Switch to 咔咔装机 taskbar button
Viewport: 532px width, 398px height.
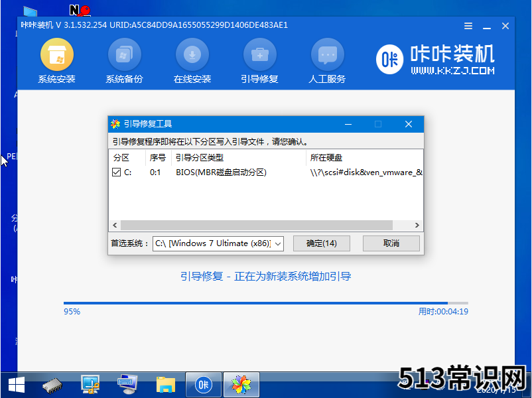pos(204,385)
